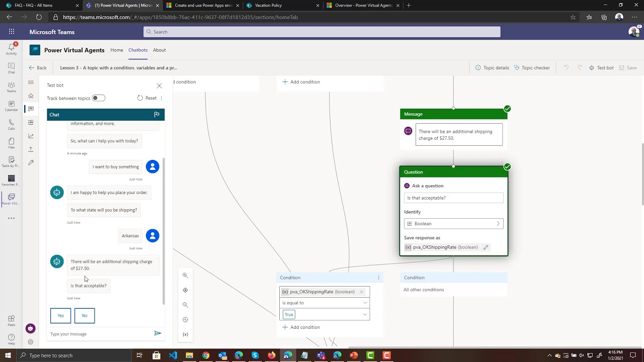
Task: Open the 'is equal to' operator dropdown
Action: (x=325, y=303)
